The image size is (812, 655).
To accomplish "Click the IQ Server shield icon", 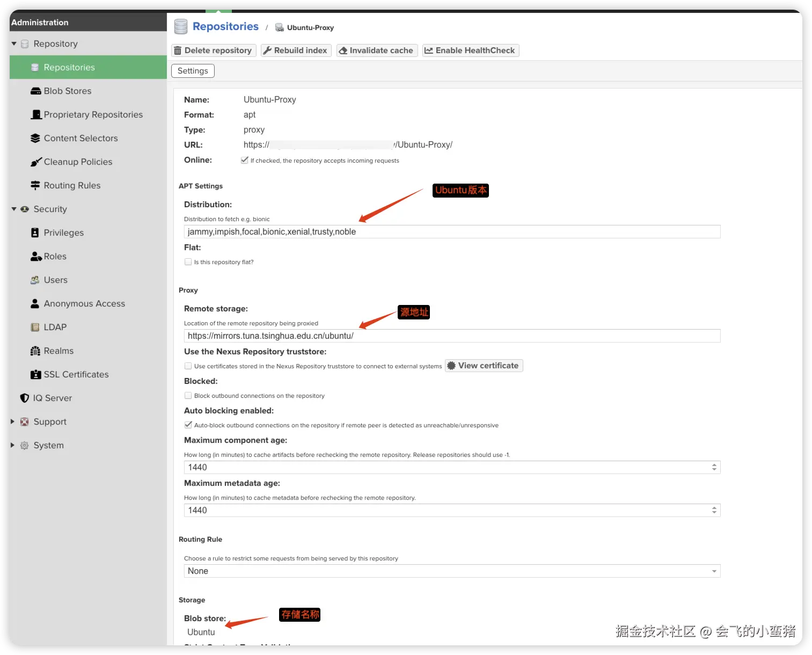I will (x=25, y=398).
